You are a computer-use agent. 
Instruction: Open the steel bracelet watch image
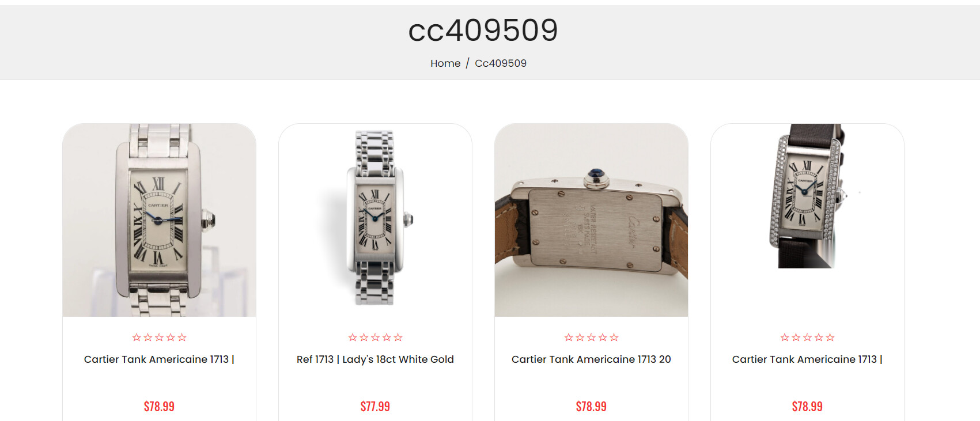(x=375, y=220)
